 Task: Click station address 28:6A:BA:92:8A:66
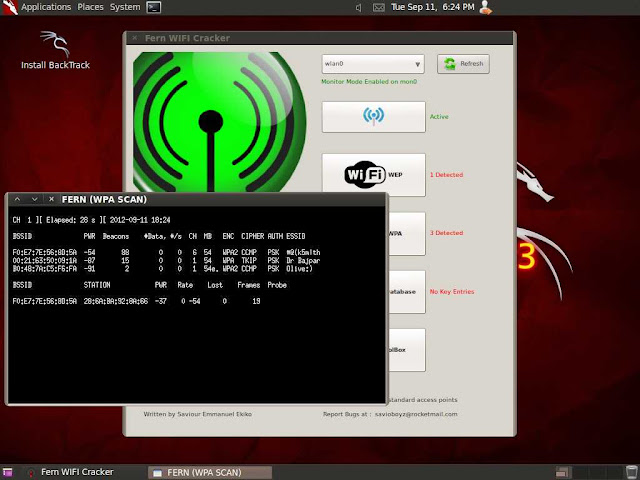coord(116,301)
